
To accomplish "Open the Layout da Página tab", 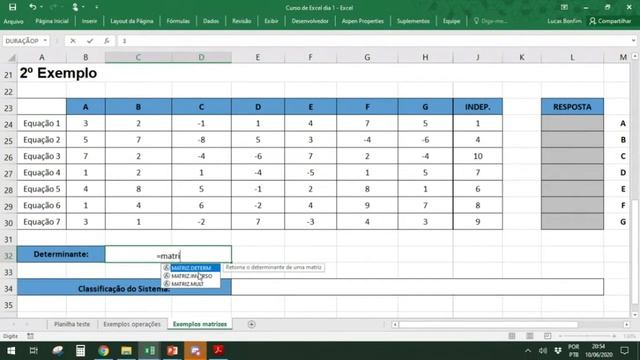I will pyautogui.click(x=132, y=21).
